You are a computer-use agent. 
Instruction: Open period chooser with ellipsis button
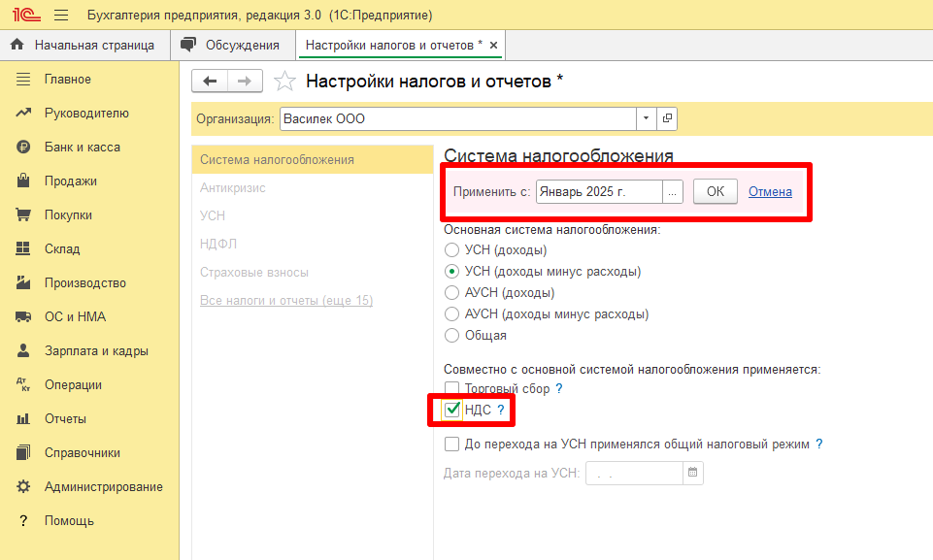click(x=673, y=191)
